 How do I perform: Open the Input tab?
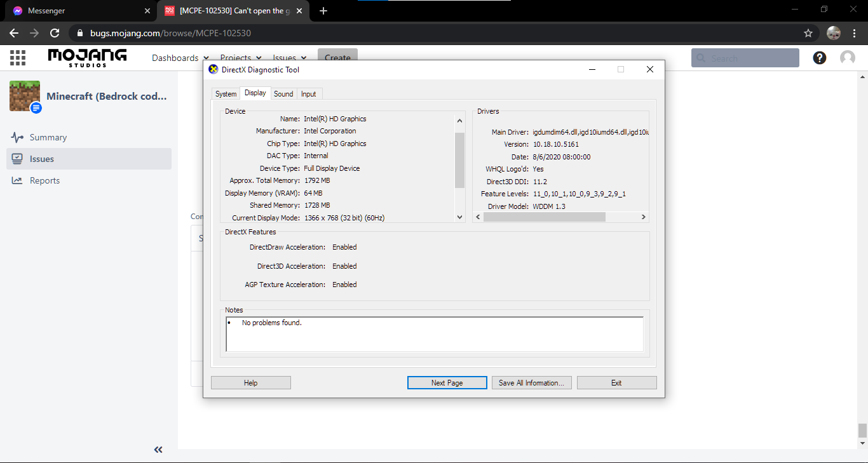pyautogui.click(x=309, y=94)
